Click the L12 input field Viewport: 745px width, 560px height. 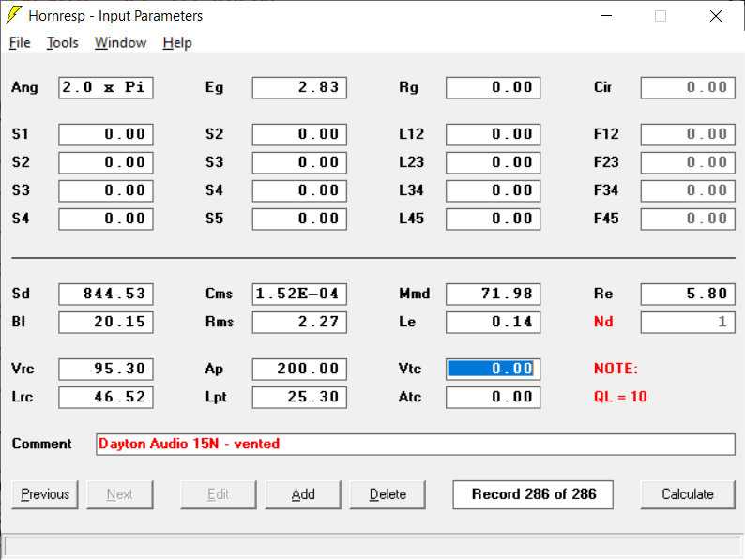click(494, 134)
